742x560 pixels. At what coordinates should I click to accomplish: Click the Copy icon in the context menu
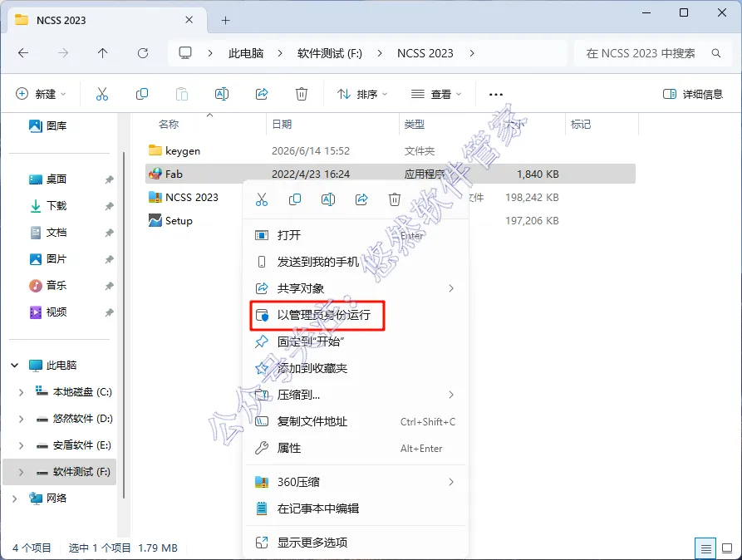295,199
